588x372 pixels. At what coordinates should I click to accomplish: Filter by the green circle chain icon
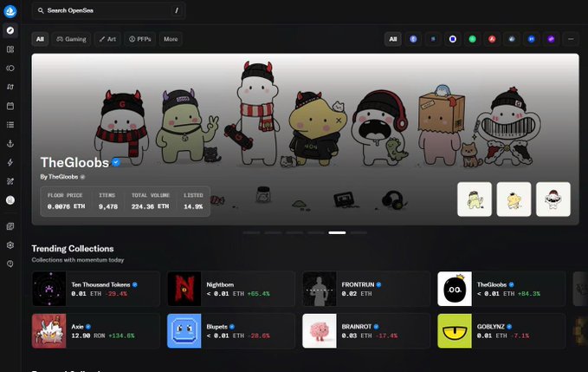[x=472, y=39]
